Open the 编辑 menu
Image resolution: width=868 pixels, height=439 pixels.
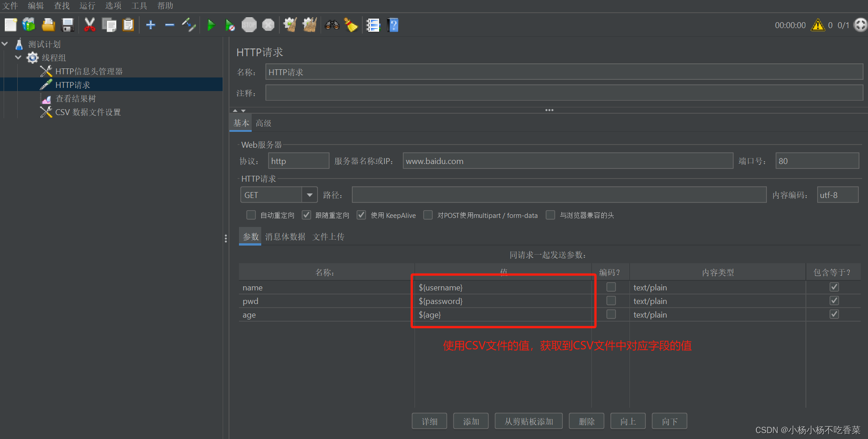(36, 6)
